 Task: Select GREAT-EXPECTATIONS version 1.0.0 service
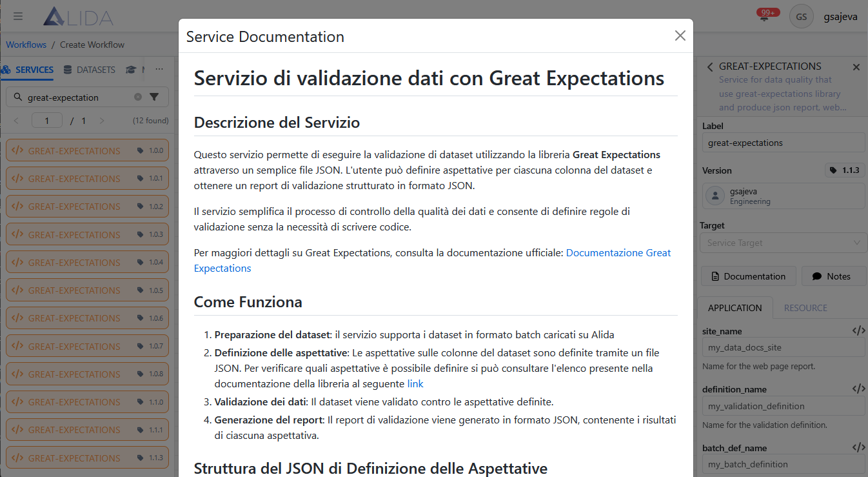pyautogui.click(x=87, y=150)
